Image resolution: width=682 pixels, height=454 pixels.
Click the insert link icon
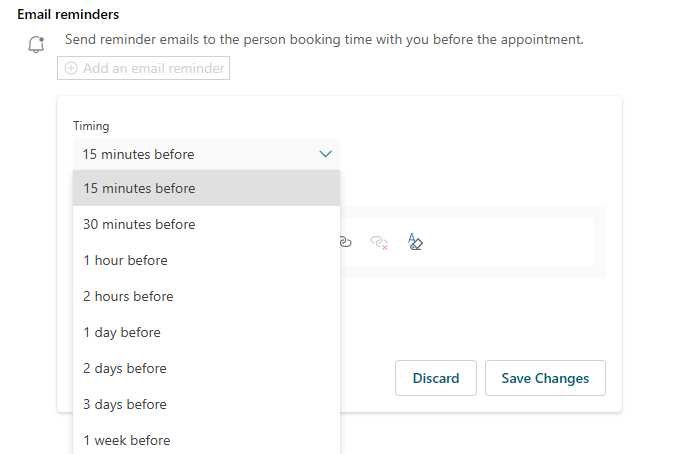pos(346,242)
